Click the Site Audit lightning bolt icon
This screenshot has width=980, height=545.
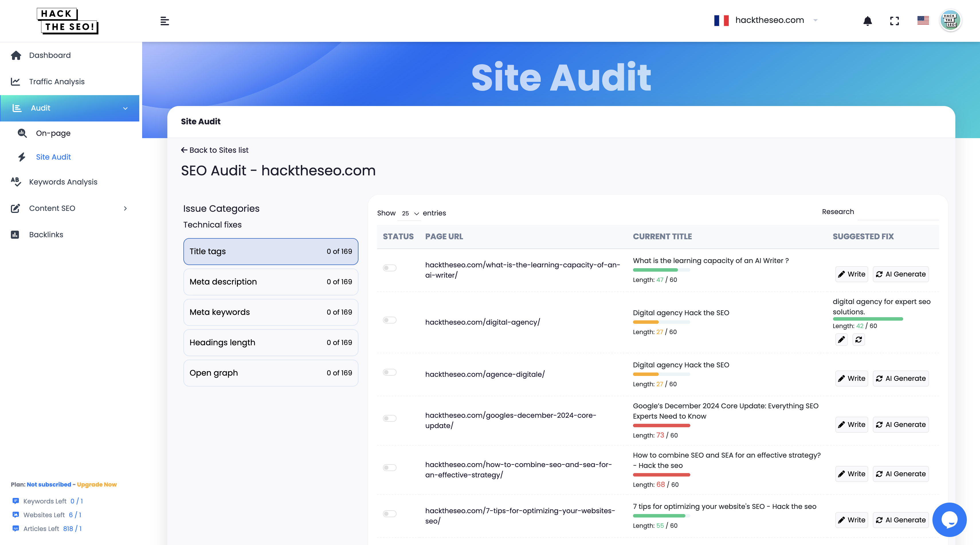22,157
